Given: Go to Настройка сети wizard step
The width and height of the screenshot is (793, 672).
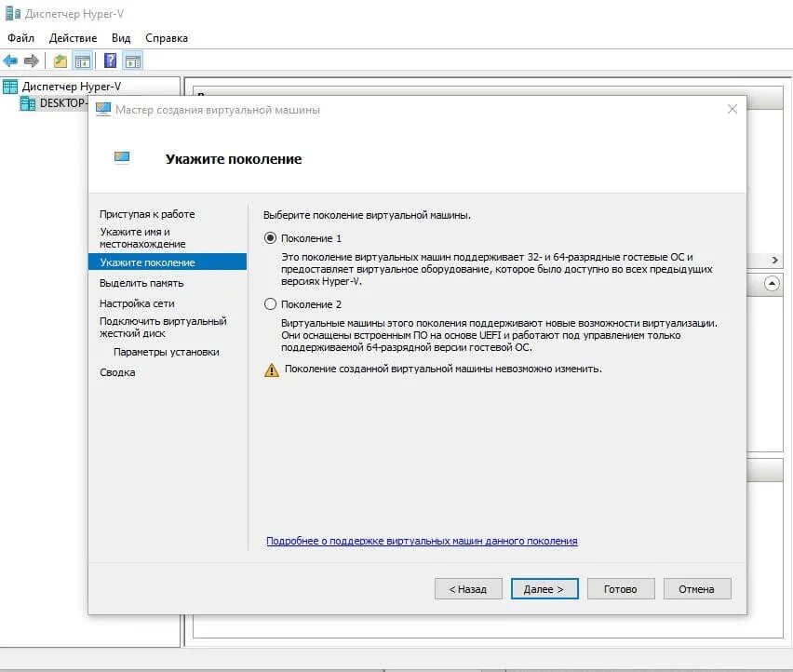Looking at the screenshot, I should coord(137,303).
